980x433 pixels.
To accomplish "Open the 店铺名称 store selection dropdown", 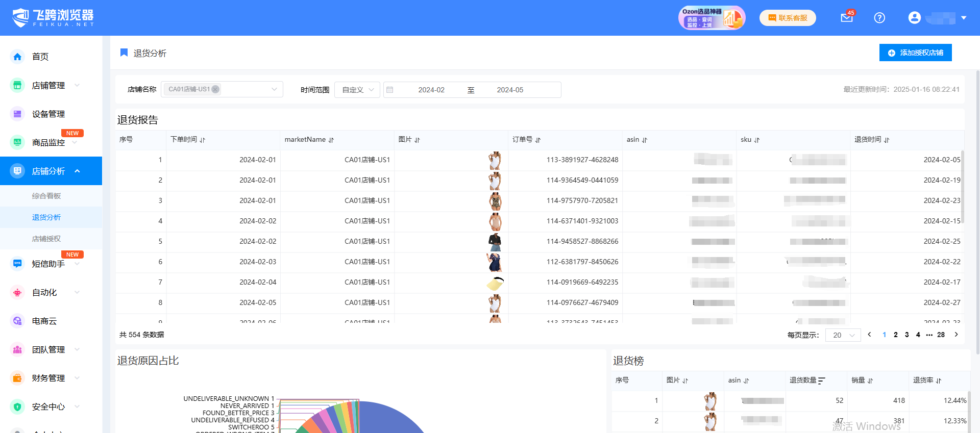I will click(x=274, y=89).
